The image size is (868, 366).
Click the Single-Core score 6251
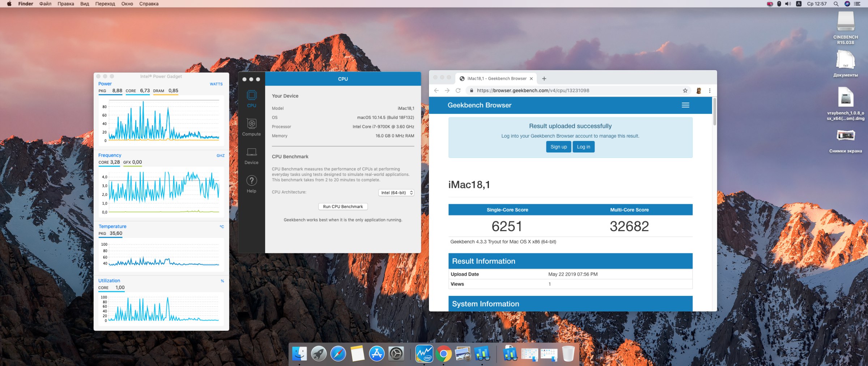[x=507, y=227]
